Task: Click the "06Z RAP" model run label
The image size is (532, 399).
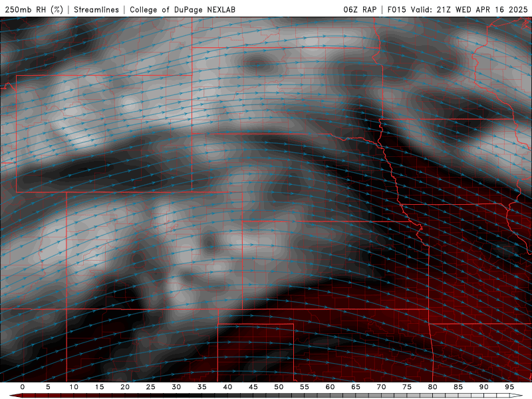Action: tap(360, 9)
